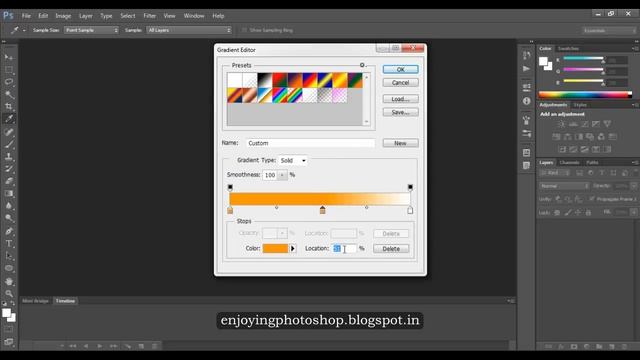This screenshot has width=640, height=360.
Task: Click the Load... button
Action: 400,99
